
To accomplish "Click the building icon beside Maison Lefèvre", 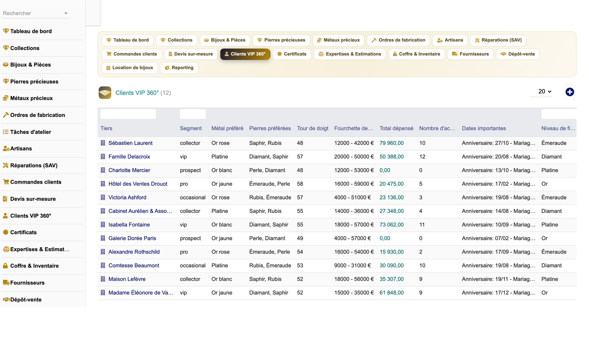I will [x=103, y=279].
